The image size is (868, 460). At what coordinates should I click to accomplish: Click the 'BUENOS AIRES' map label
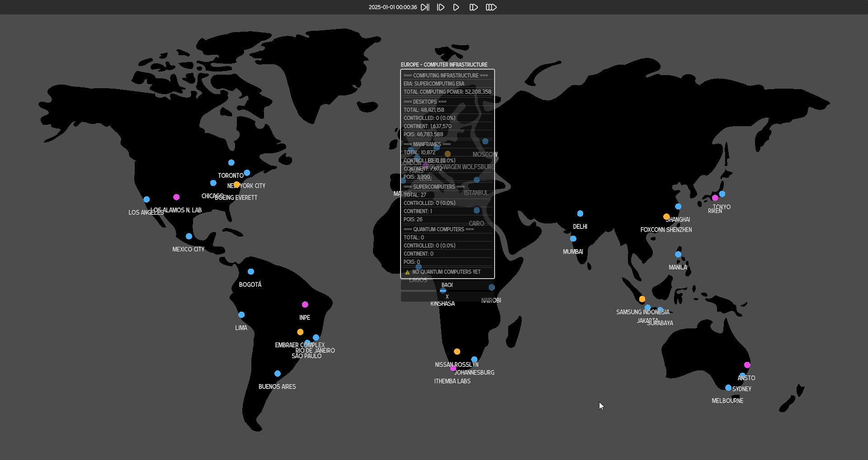pyautogui.click(x=277, y=387)
